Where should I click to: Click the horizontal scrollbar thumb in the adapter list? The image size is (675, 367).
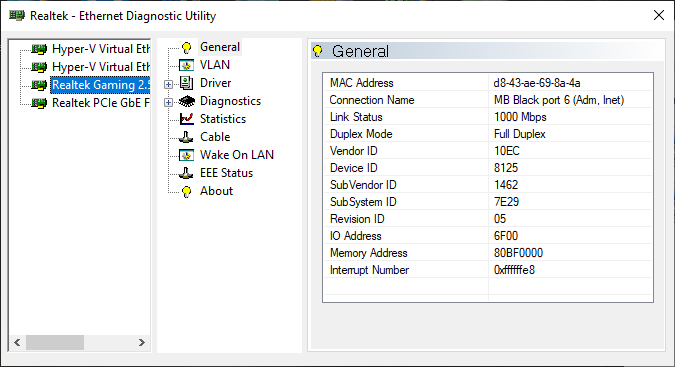coord(55,342)
